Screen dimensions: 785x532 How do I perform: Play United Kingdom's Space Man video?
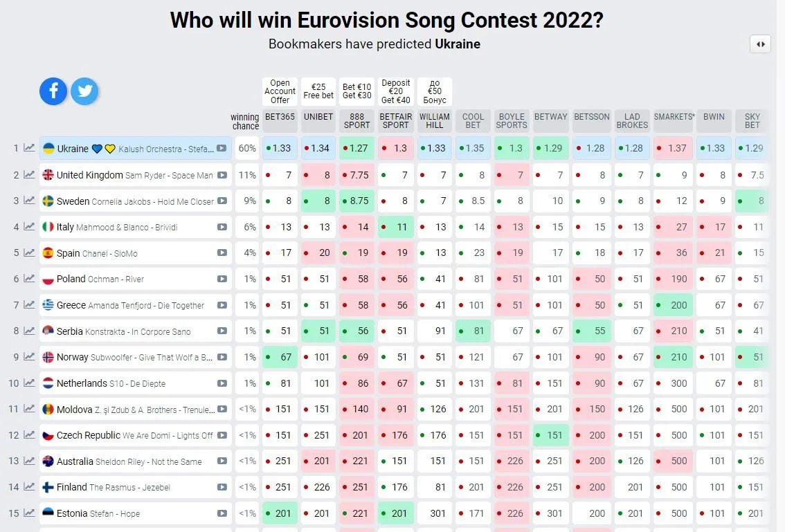tap(222, 175)
